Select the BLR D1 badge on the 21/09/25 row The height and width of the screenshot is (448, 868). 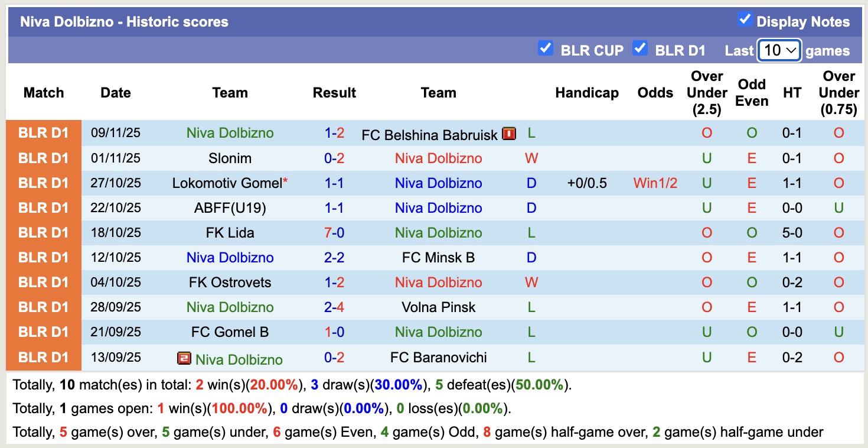[x=43, y=332]
